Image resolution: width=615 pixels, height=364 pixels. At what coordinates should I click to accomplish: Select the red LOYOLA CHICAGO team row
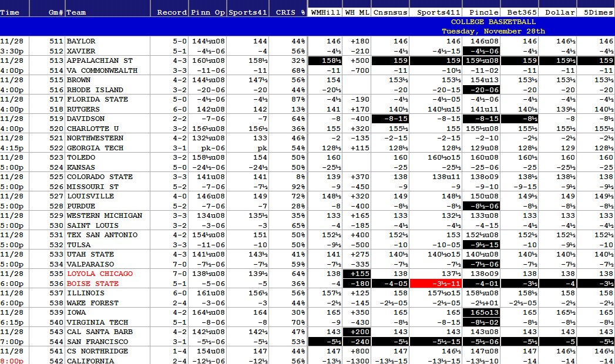tap(308, 274)
